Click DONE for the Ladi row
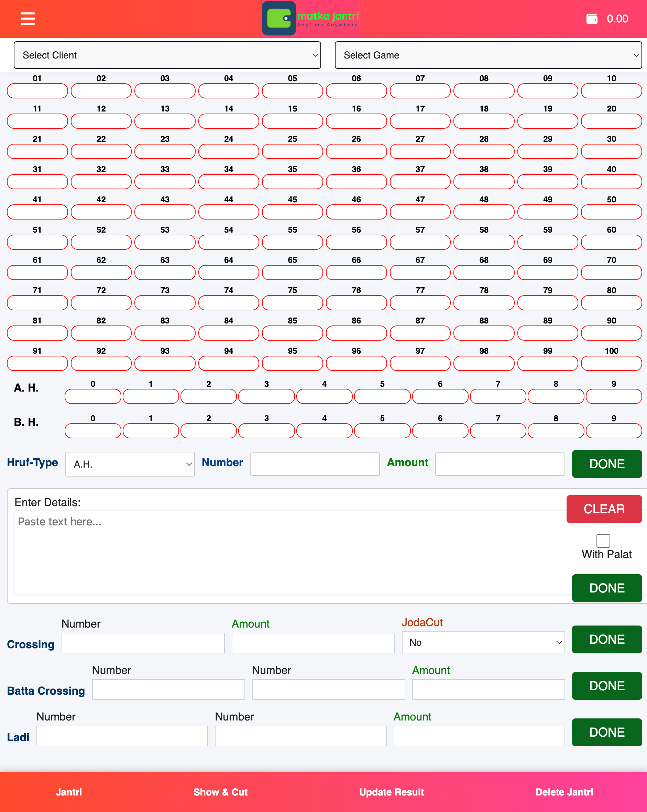647x812 pixels. (x=606, y=732)
